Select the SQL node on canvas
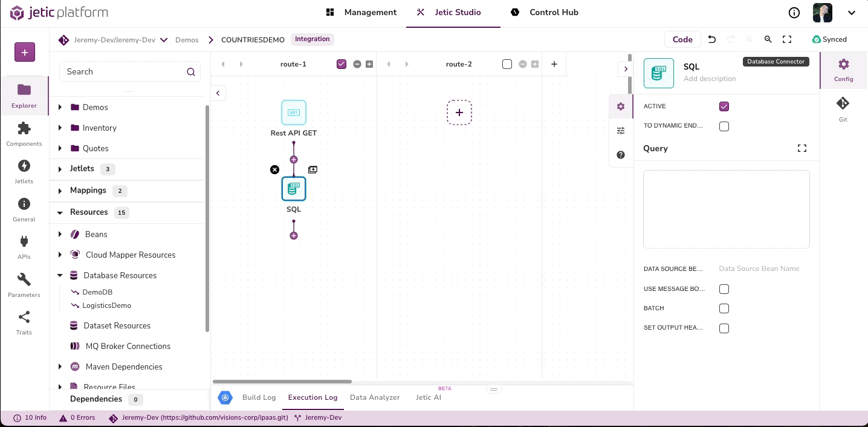868x427 pixels. point(294,189)
